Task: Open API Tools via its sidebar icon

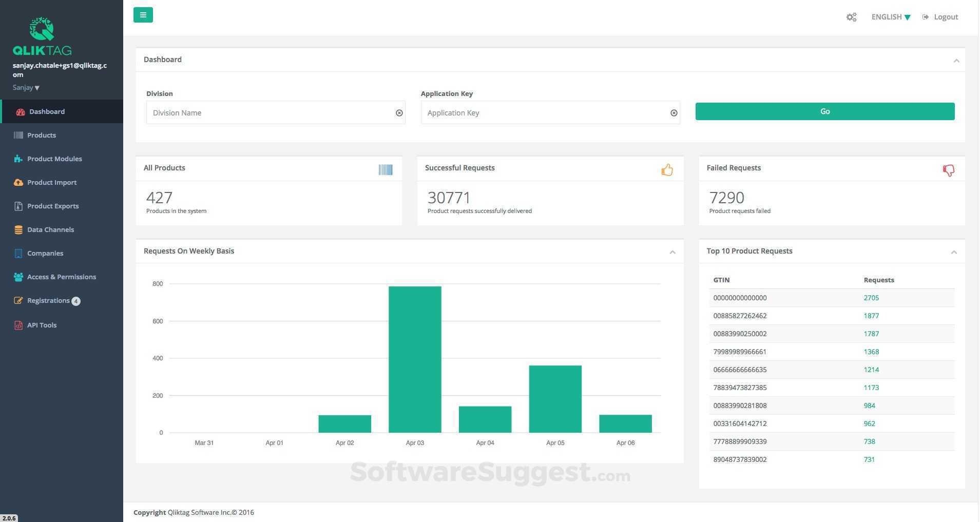Action: coord(18,325)
